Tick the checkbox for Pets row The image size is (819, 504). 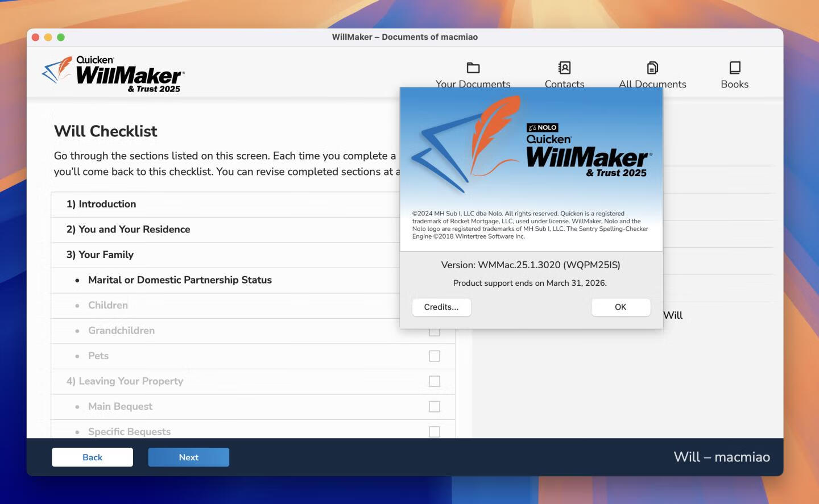coord(435,356)
